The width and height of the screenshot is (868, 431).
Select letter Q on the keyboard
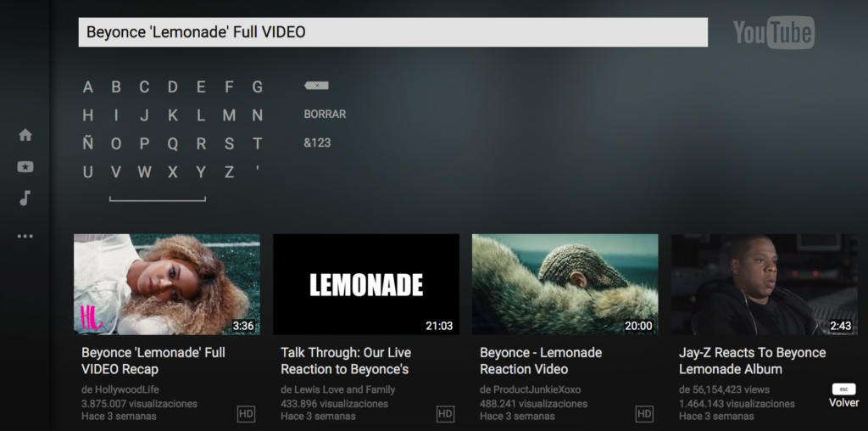click(173, 144)
